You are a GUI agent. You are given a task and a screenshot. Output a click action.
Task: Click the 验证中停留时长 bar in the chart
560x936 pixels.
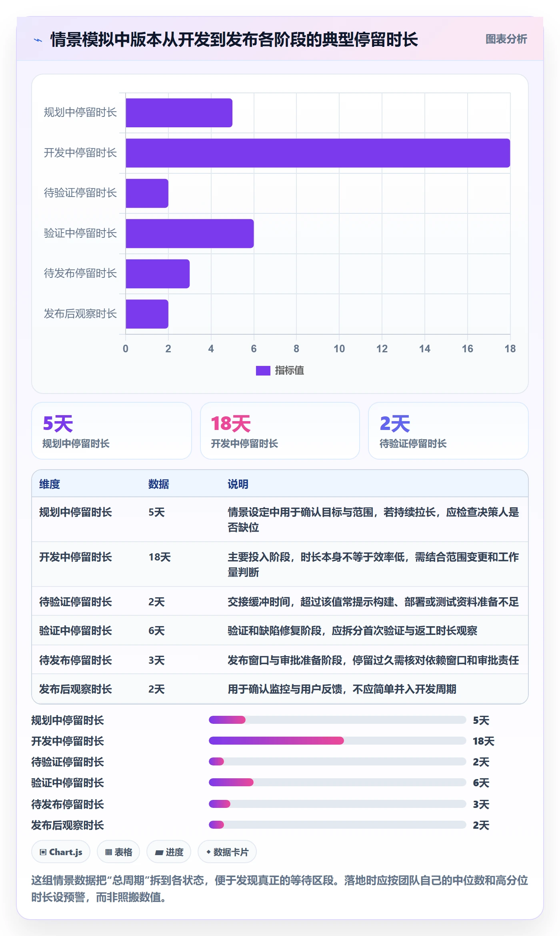point(190,233)
